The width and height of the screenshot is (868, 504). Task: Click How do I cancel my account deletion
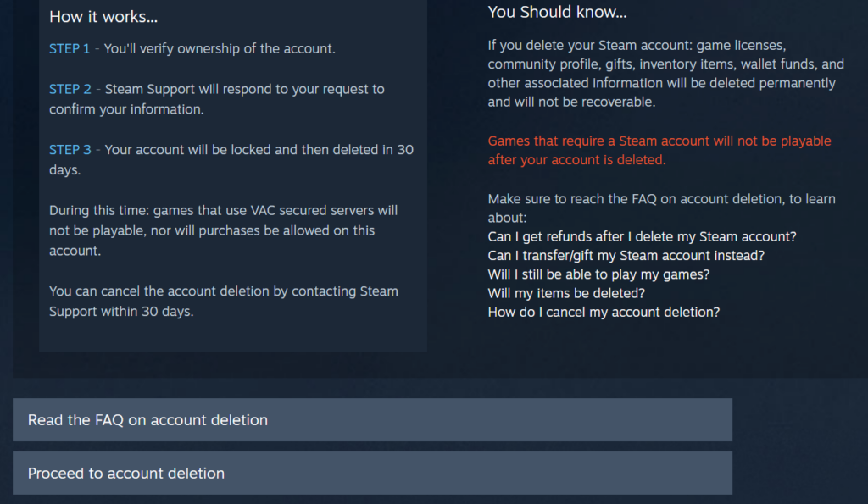pyautogui.click(x=603, y=312)
